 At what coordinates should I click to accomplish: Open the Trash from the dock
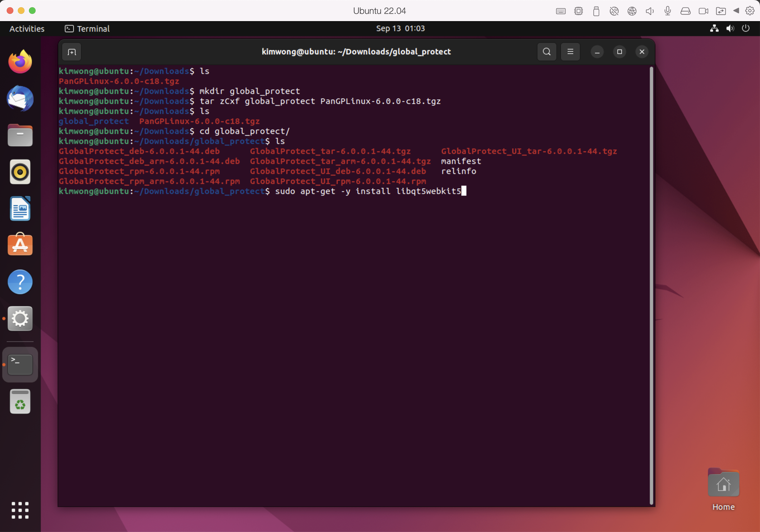click(20, 401)
